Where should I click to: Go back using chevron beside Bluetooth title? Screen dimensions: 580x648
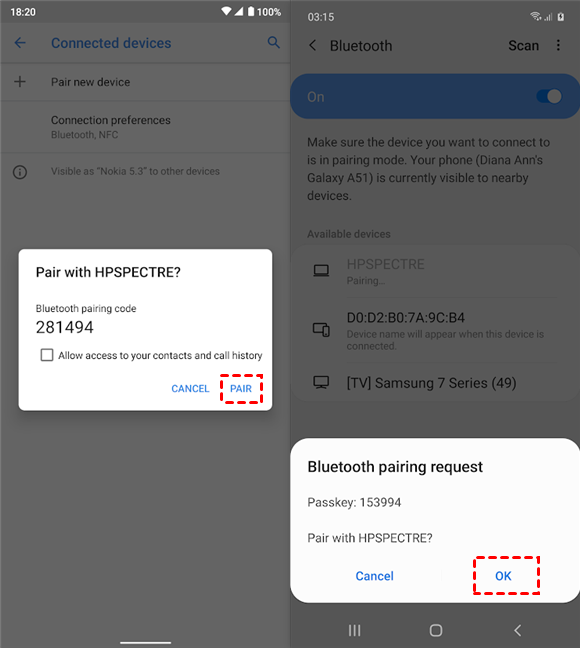313,45
